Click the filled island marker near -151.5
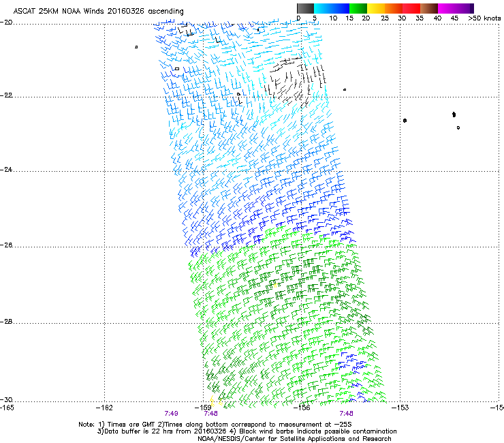The width and height of the screenshot is (504, 443). point(454,114)
